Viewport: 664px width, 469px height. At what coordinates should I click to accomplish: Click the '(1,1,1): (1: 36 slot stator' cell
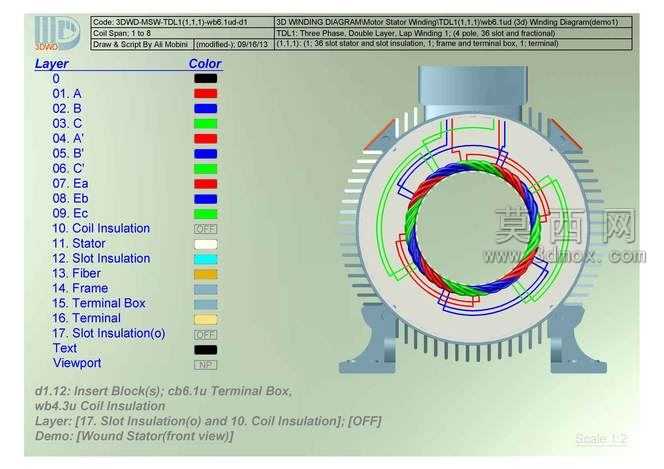pyautogui.click(x=454, y=44)
